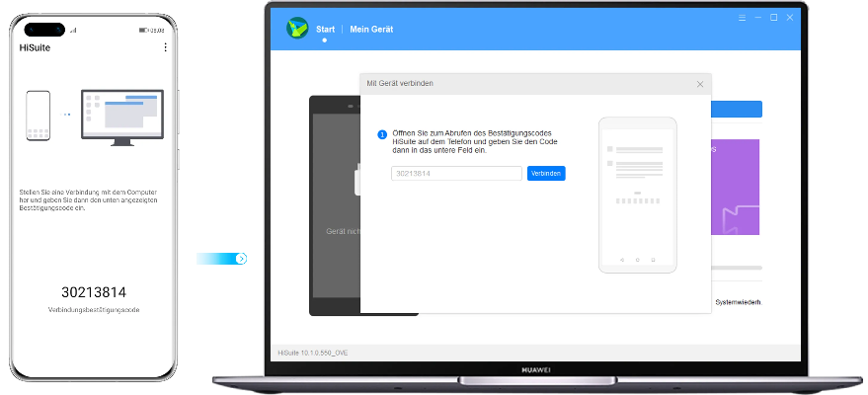Click the Systemwiederh. link
The image size is (868, 395).
738,302
